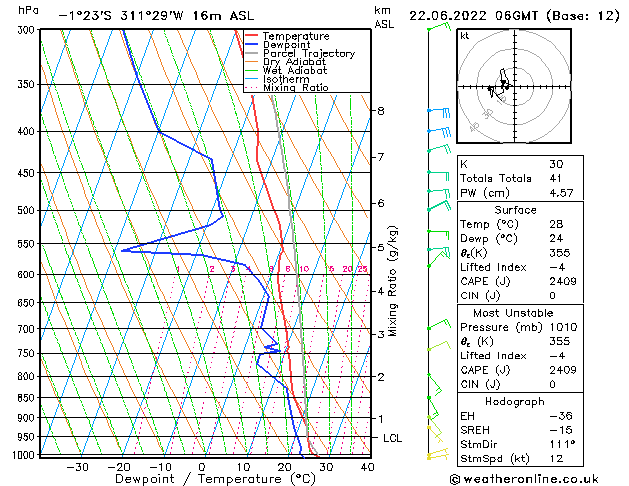Click the date header "22.06.2022 06GMT (Base: 12)"

click(514, 16)
